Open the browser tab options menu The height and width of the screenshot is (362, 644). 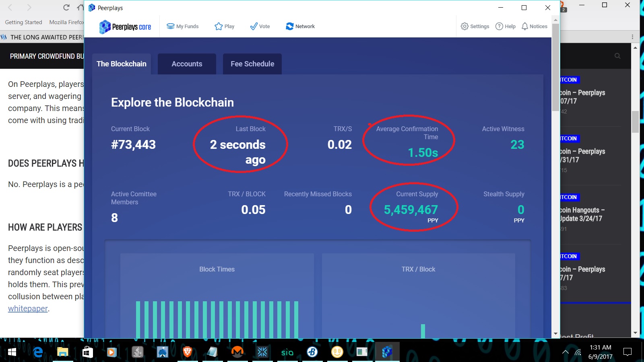coord(632,37)
